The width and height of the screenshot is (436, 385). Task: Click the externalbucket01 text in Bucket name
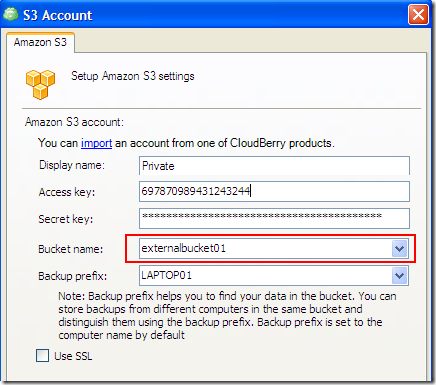[184, 248]
